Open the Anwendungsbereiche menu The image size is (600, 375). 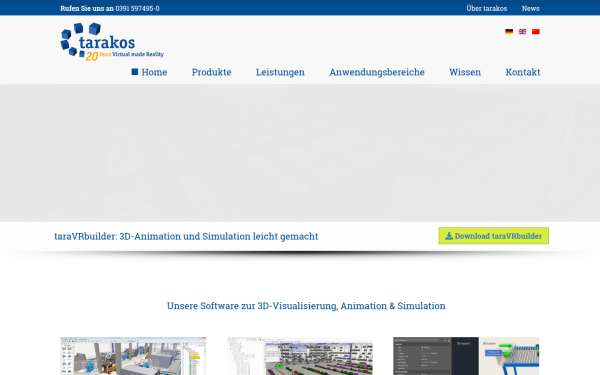click(377, 72)
